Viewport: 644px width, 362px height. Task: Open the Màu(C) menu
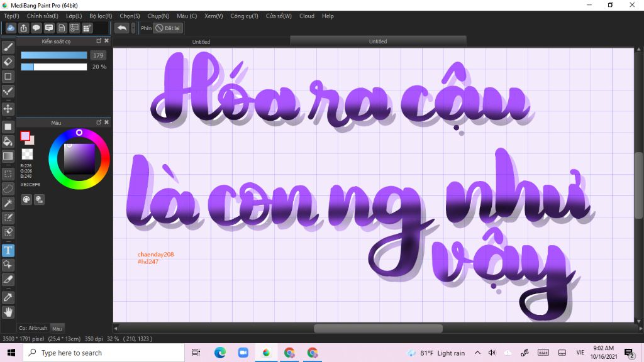coord(187,16)
